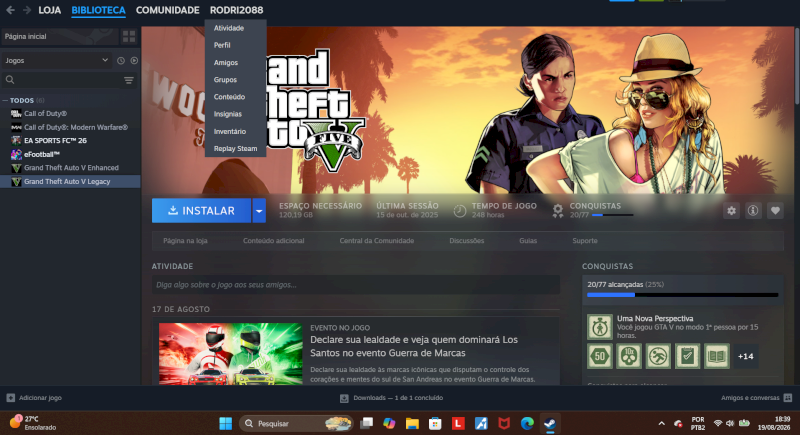Screen dimensions: 800x435
Task: Select Call of Duty®: Modern Warfare® in library
Action: pos(70,127)
